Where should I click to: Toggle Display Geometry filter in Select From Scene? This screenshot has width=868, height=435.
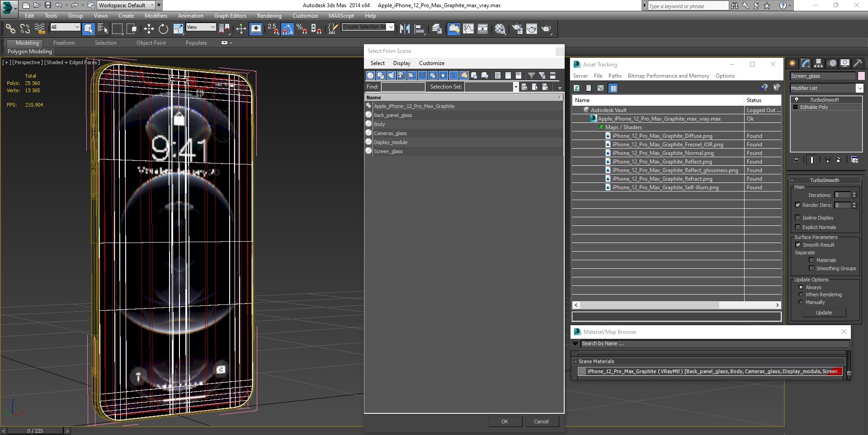(x=370, y=75)
